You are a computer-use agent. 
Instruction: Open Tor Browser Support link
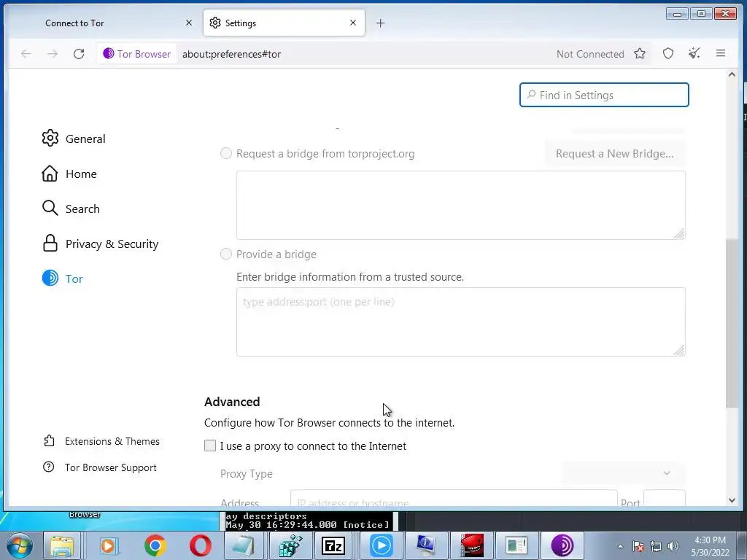click(100, 467)
